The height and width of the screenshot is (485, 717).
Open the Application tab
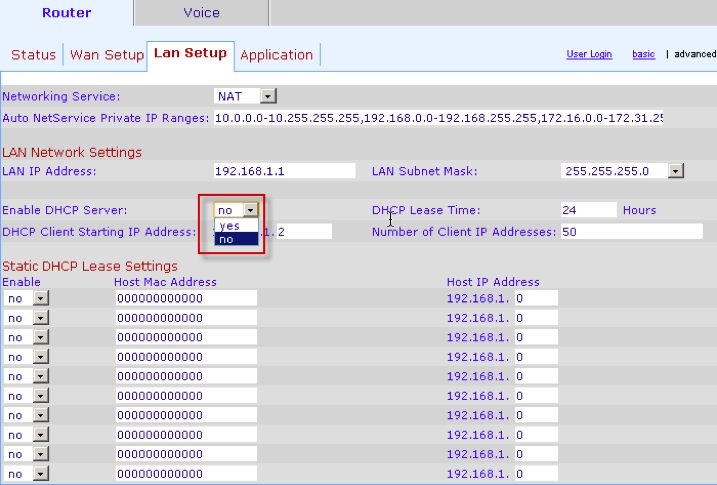(276, 55)
